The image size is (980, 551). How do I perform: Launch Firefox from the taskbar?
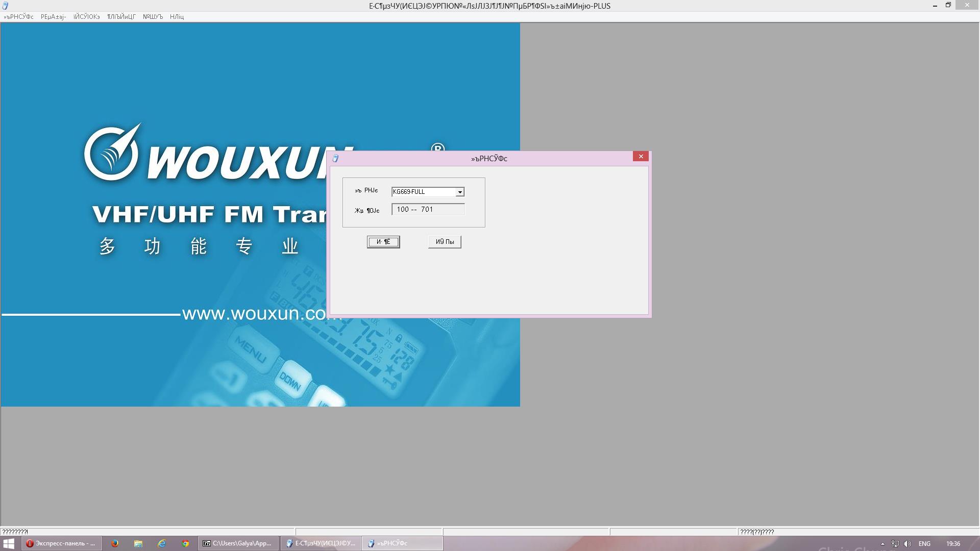tap(115, 543)
